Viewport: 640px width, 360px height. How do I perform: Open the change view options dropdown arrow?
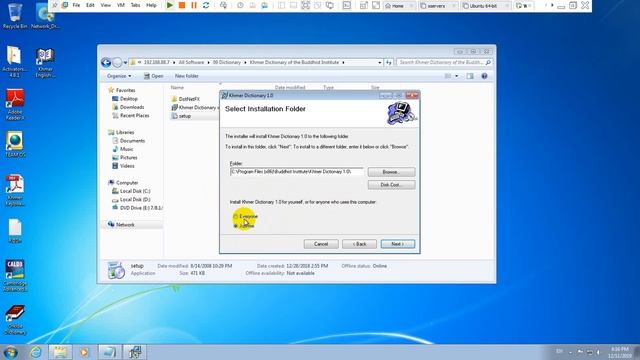(457, 76)
